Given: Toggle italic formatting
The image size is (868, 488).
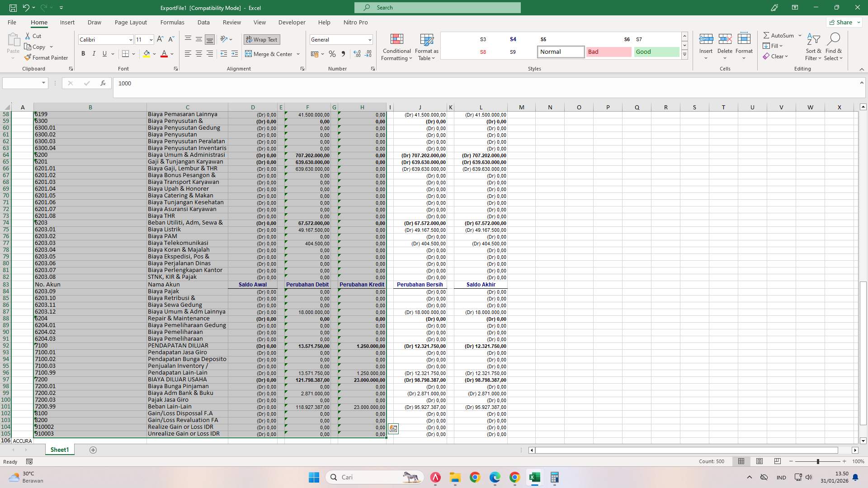Looking at the screenshot, I should click(94, 54).
